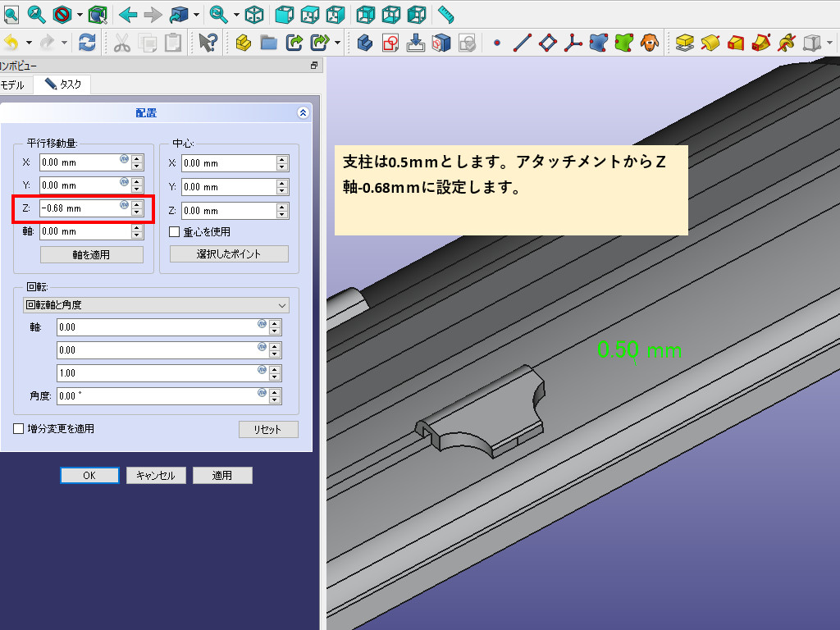Viewport: 840px width, 630px height.
Task: Select the measure distance ruler tool
Action: point(445,14)
